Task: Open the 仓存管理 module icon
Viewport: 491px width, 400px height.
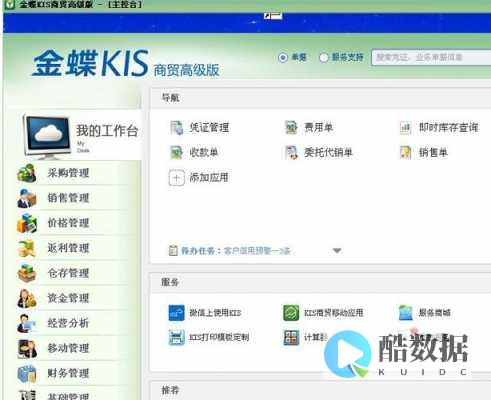Action: [27, 273]
